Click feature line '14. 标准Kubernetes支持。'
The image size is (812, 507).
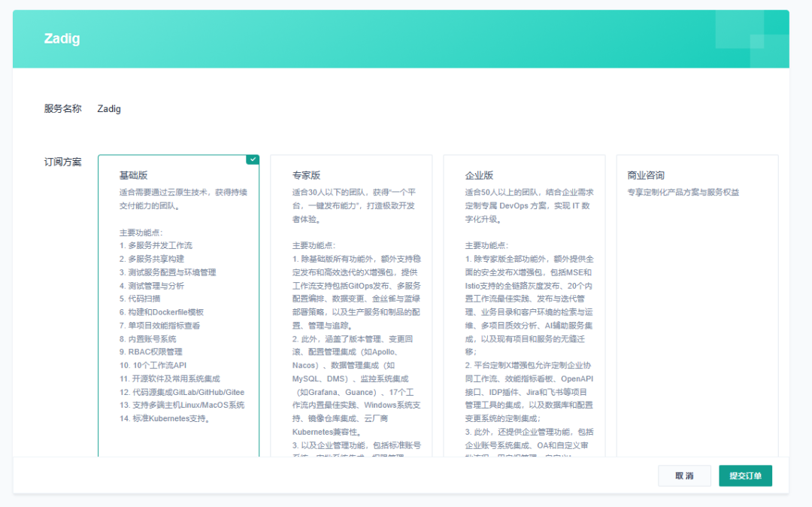tap(165, 419)
